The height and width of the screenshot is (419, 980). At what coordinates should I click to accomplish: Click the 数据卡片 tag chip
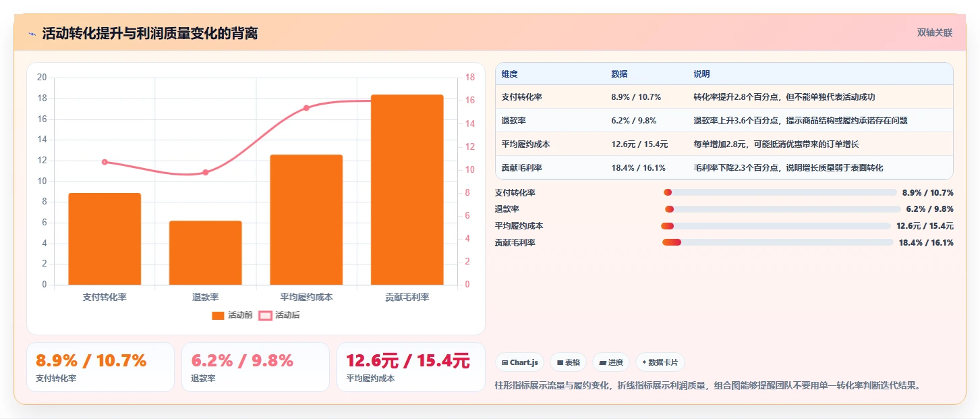(660, 363)
